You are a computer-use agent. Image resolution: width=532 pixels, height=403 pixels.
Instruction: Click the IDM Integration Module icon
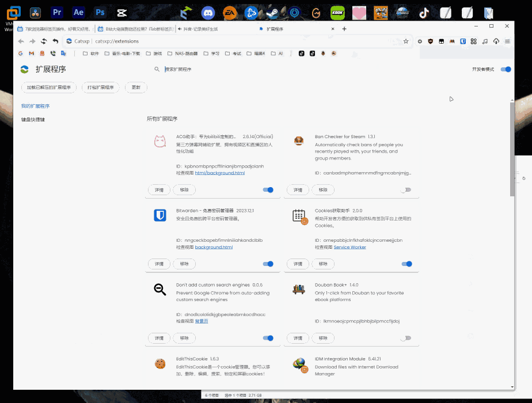300,365
